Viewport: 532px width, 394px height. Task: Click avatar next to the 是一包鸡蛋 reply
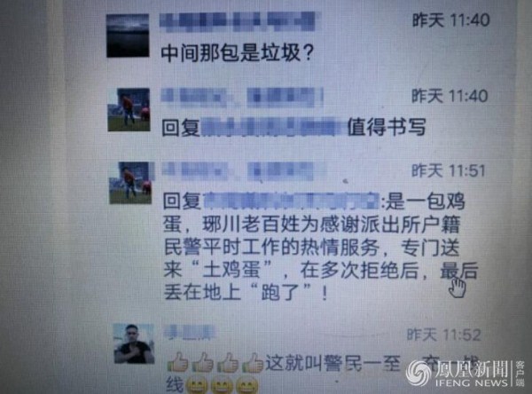(130, 183)
